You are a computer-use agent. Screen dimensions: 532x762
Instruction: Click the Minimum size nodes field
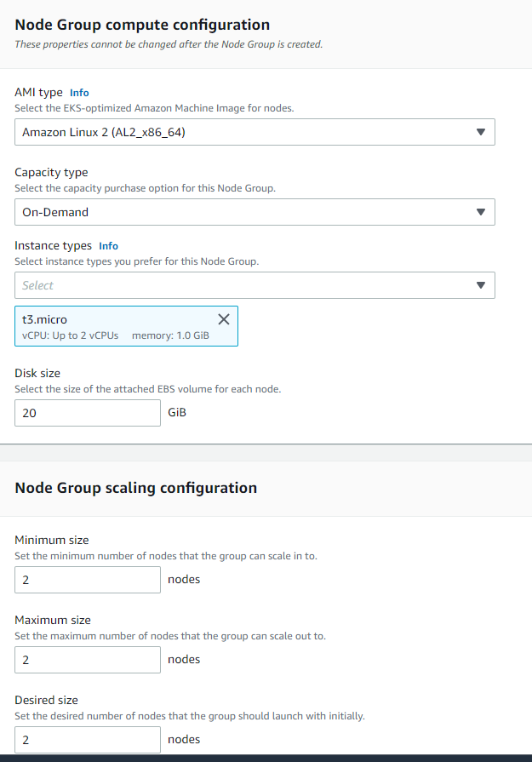pos(88,580)
